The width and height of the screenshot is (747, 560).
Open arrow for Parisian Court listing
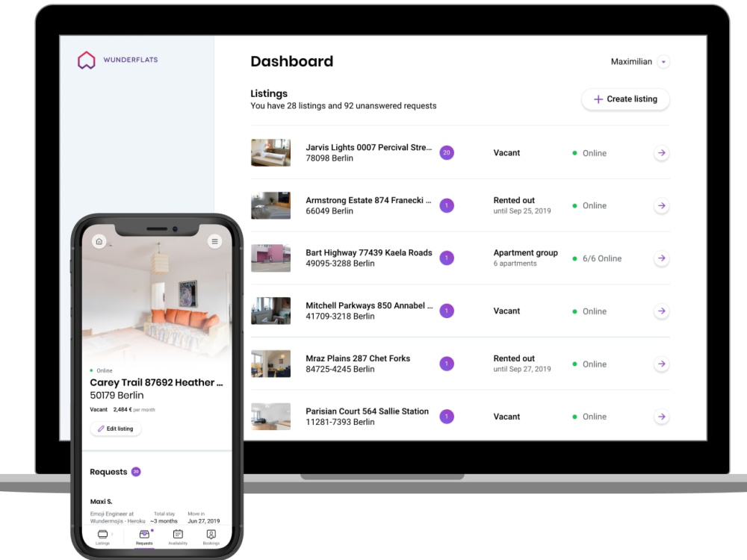(661, 416)
